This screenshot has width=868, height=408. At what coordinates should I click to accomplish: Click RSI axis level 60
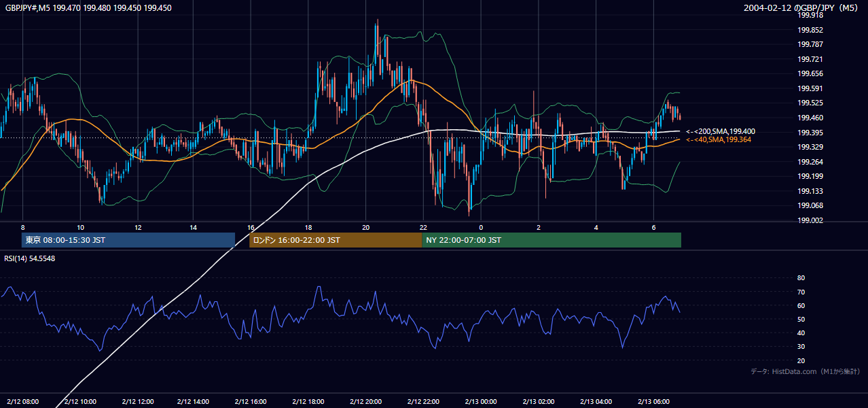(x=801, y=305)
